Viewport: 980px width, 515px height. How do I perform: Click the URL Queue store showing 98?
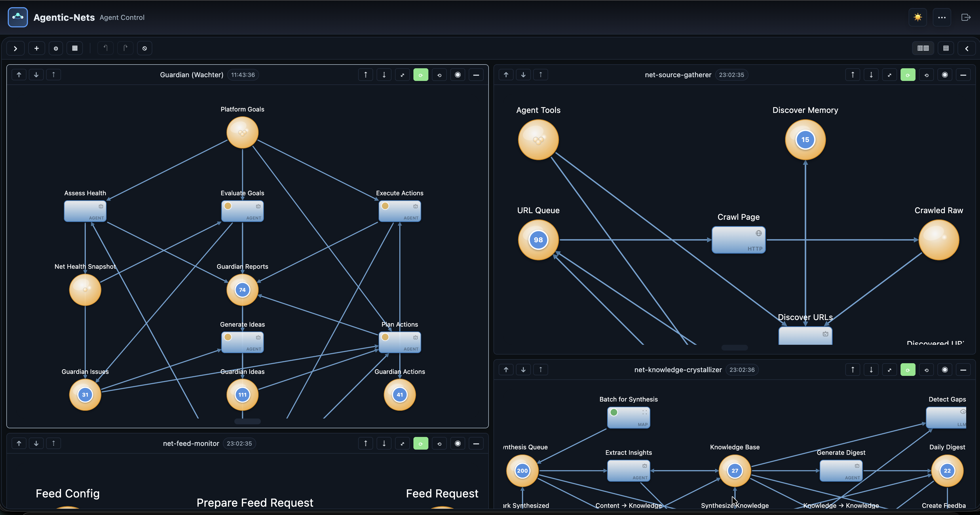pyautogui.click(x=538, y=240)
